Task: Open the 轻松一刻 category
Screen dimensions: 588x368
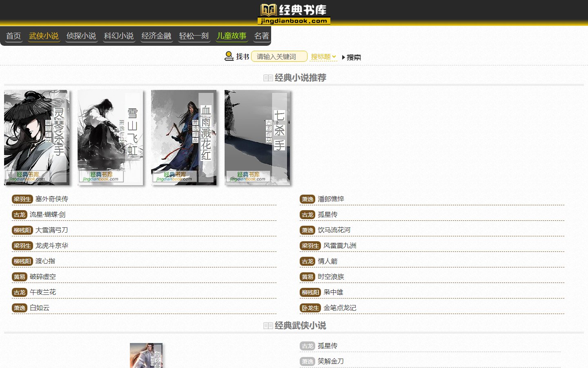Action: (x=194, y=36)
